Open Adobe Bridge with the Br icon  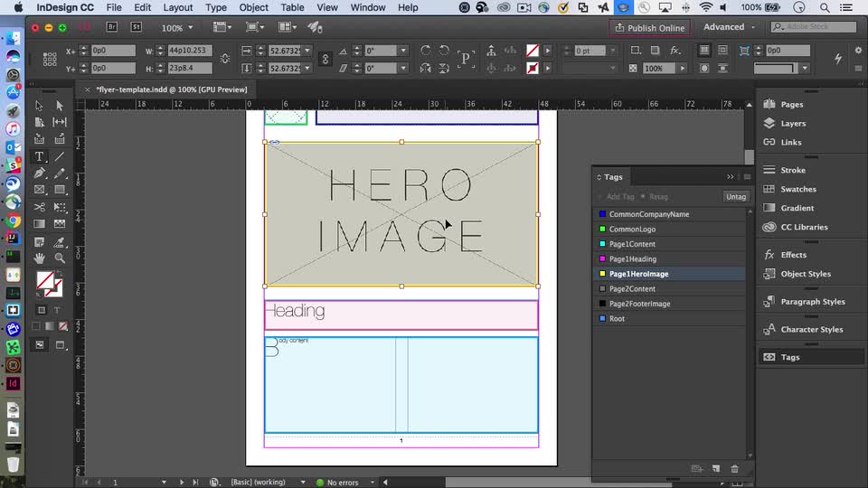114,27
